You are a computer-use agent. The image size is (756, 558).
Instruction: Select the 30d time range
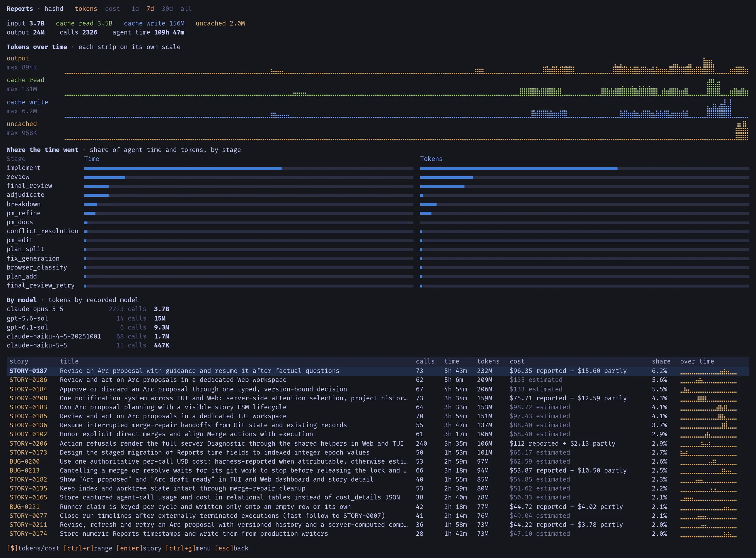(x=167, y=9)
